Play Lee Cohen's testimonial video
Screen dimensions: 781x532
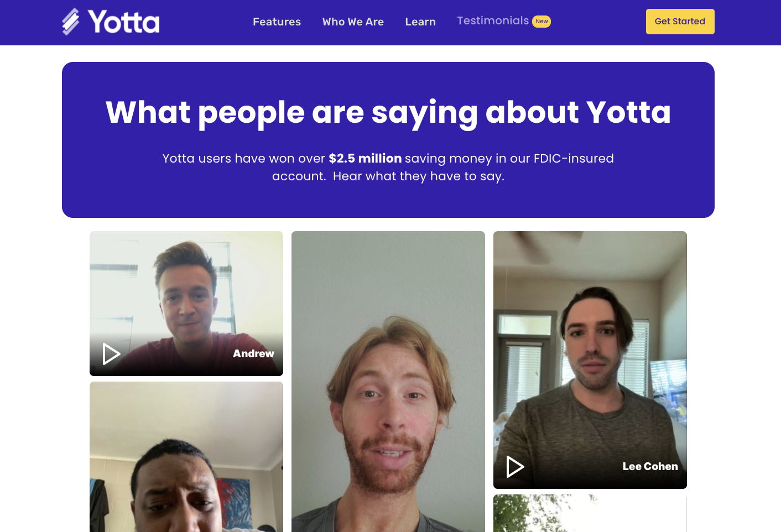click(x=515, y=467)
